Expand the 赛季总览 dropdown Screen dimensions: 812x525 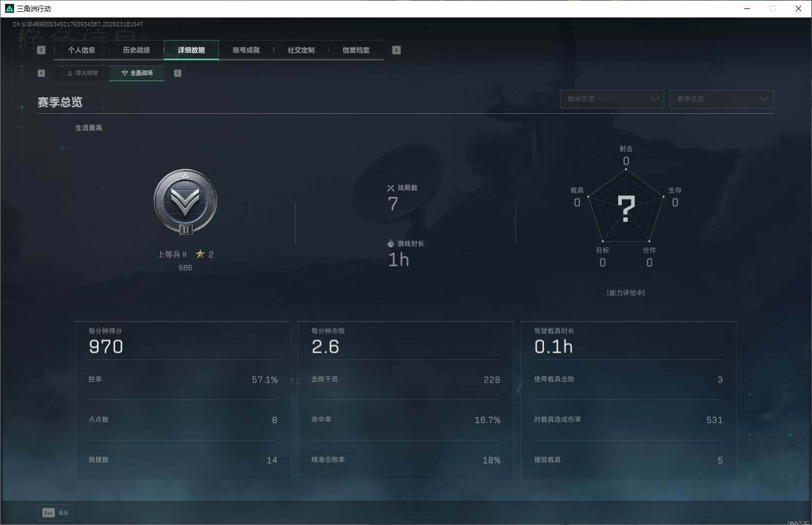click(x=721, y=99)
